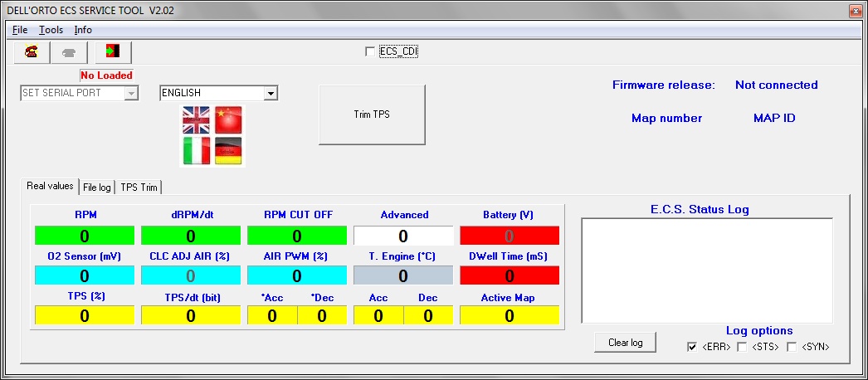Enable the ECS_CDI checkbox
Viewport: 868px width, 380px height.
coord(370,51)
